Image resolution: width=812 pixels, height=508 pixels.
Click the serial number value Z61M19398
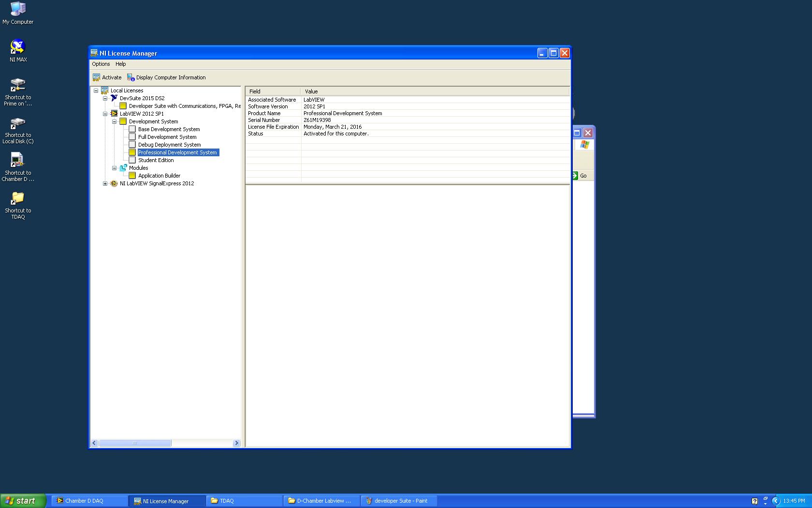(317, 120)
